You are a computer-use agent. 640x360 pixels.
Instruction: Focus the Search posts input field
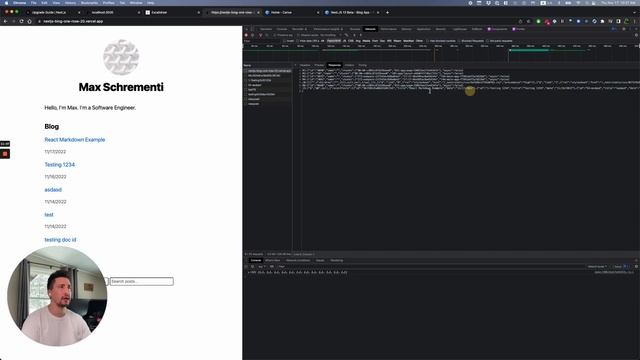pyautogui.click(x=142, y=281)
